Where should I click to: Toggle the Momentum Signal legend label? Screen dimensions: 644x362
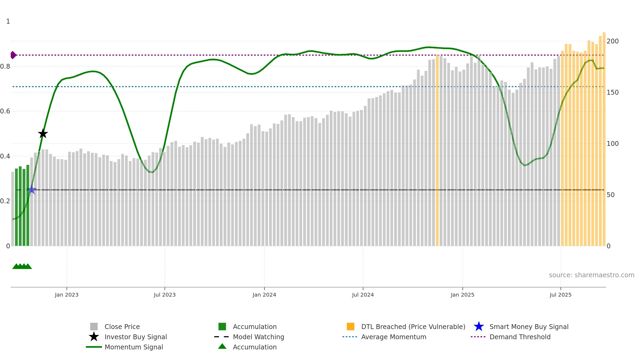point(134,347)
